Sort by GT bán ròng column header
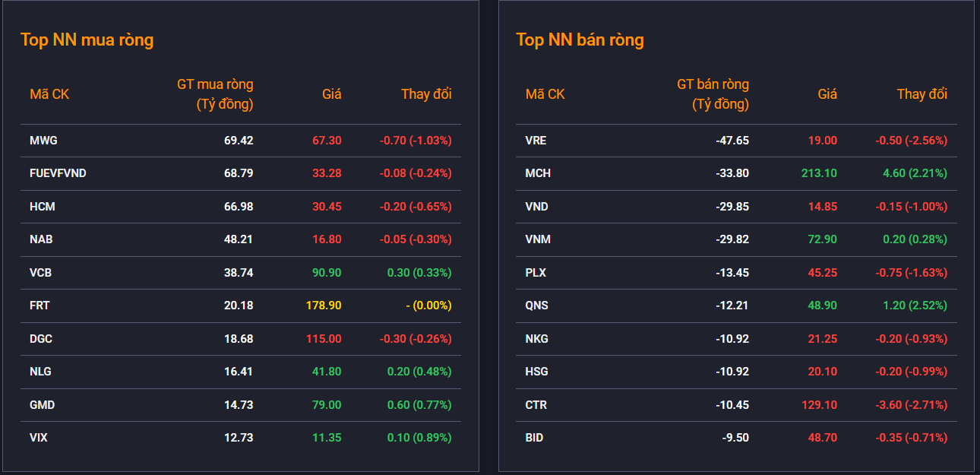Screen dimensions: 980x475 [x=713, y=94]
